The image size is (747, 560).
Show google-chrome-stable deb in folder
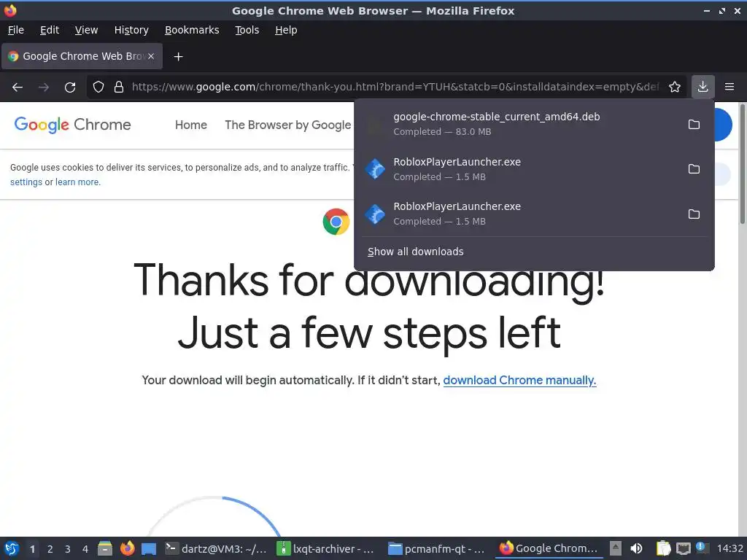pyautogui.click(x=694, y=124)
